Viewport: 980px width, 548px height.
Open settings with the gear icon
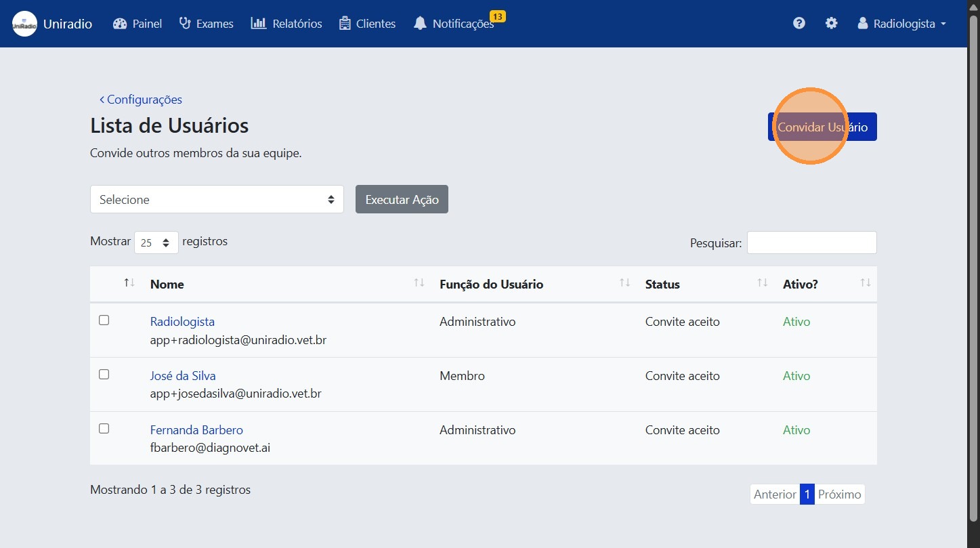pyautogui.click(x=832, y=22)
